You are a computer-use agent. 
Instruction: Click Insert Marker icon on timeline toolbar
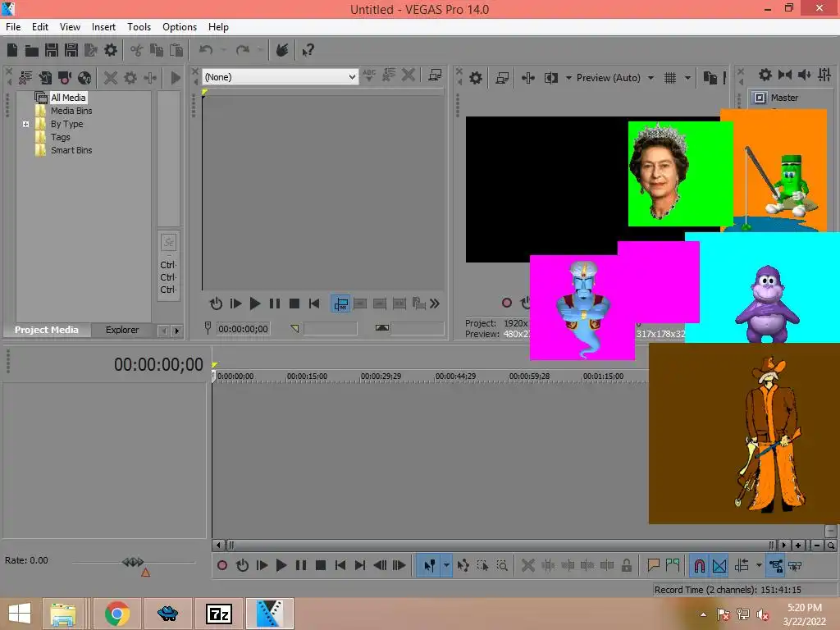(x=653, y=565)
